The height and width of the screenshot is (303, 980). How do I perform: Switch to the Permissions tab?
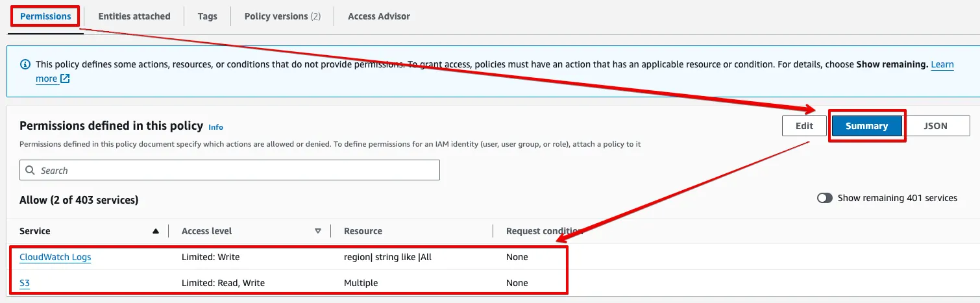click(x=45, y=16)
